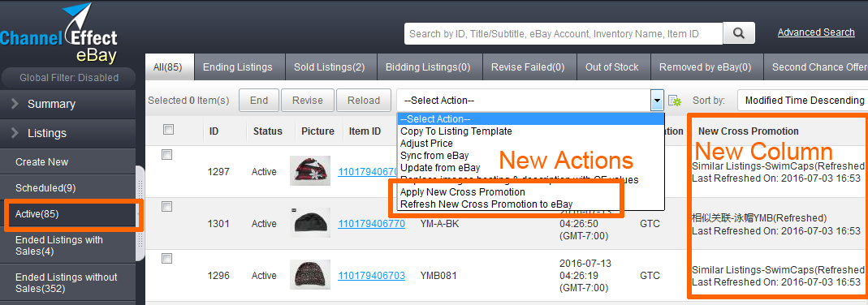
Task: Choose Refresh New Cross Promotion to eBay
Action: 486,204
